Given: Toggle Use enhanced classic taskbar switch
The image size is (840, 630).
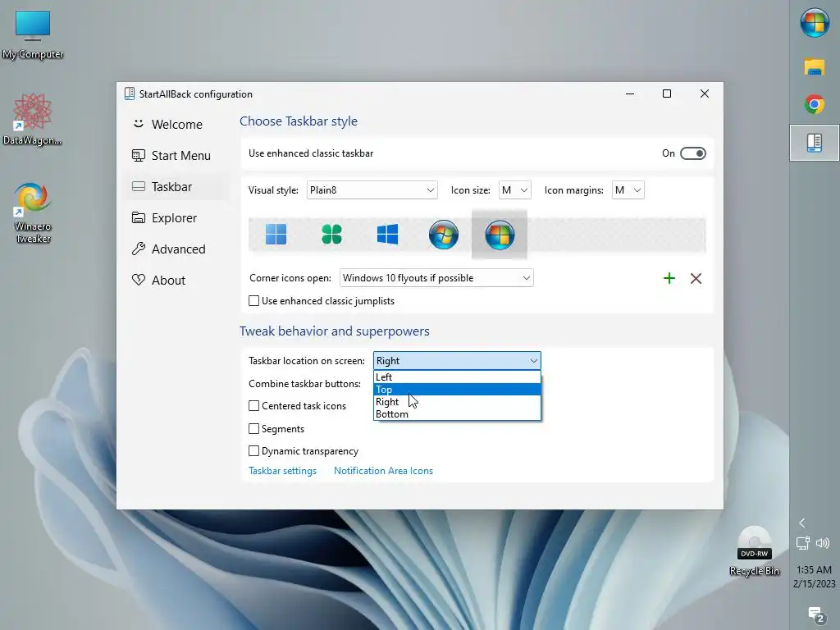Looking at the screenshot, I should [692, 153].
